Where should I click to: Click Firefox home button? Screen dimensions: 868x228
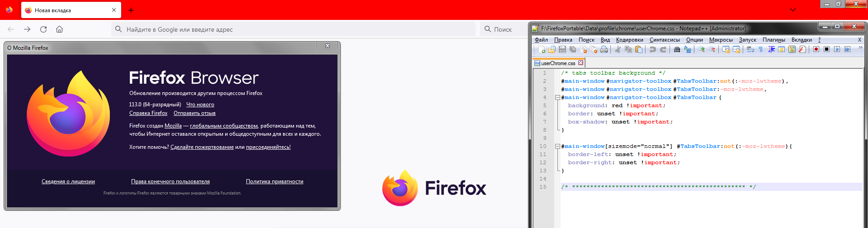coord(59,29)
